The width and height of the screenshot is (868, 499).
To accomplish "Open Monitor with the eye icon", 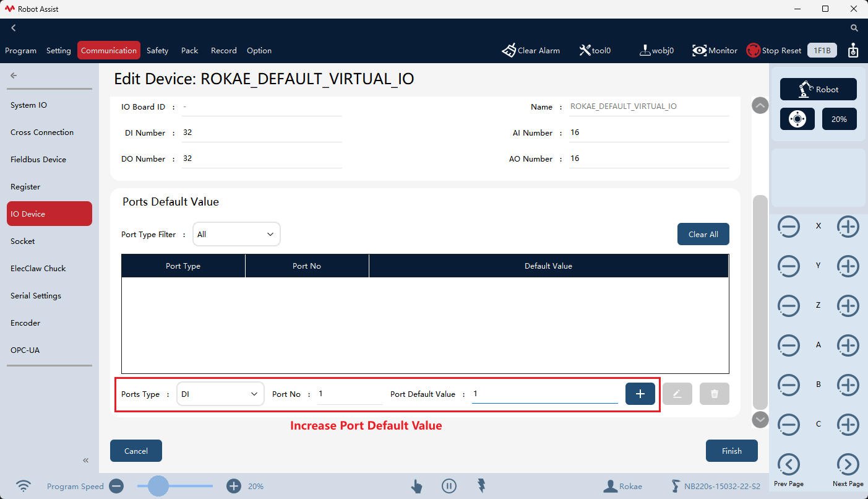I will [x=700, y=51].
